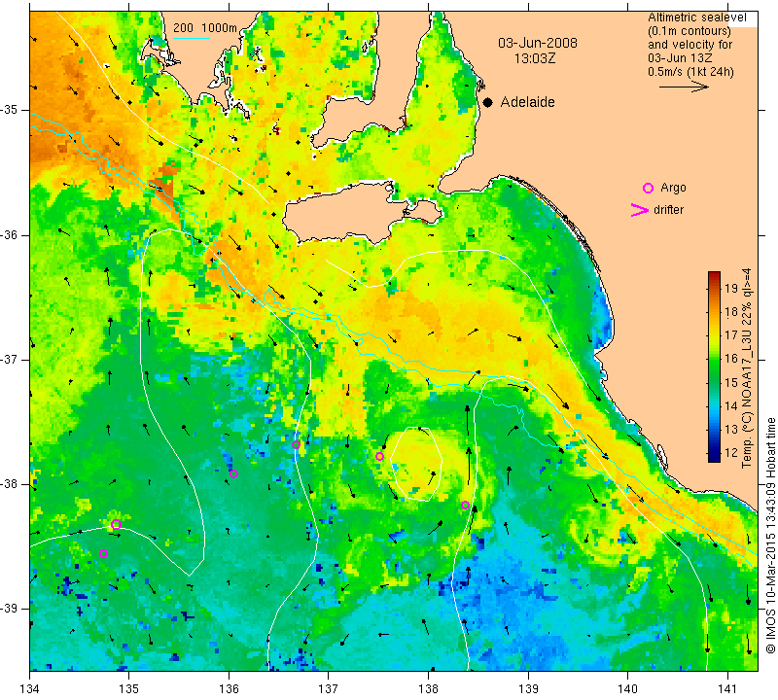Screen dimensions: 778x700
Task: Click the Argo float marker near 136.7E, 37.7S
Action: pyautogui.click(x=297, y=444)
